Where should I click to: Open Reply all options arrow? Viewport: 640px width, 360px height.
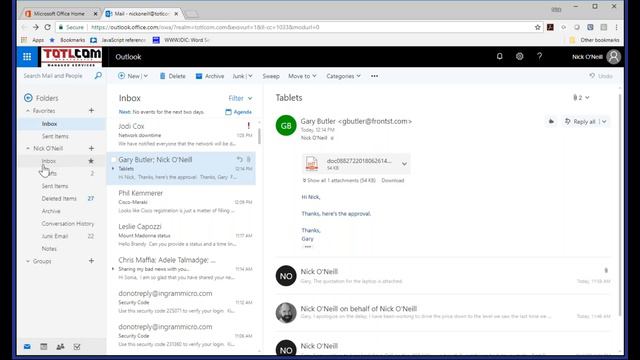(x=604, y=122)
